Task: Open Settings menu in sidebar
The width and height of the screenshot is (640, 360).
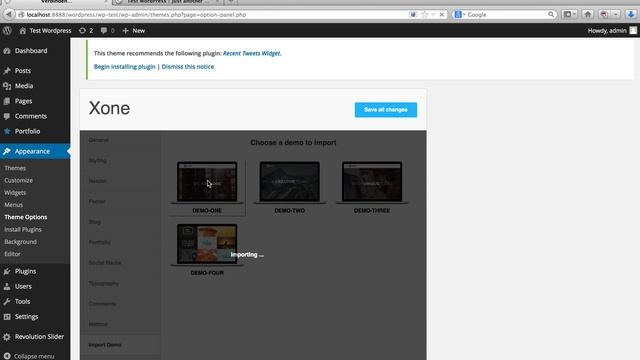Action: pyautogui.click(x=26, y=316)
